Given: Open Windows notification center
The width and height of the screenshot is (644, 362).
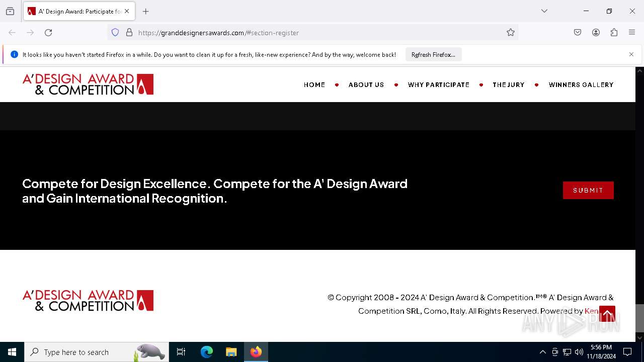Looking at the screenshot, I should point(627,352).
